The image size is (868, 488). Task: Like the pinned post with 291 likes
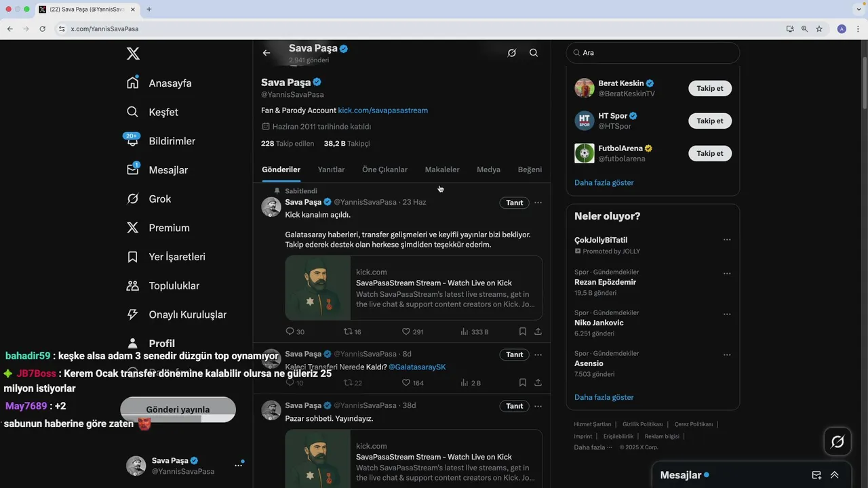[x=412, y=331]
